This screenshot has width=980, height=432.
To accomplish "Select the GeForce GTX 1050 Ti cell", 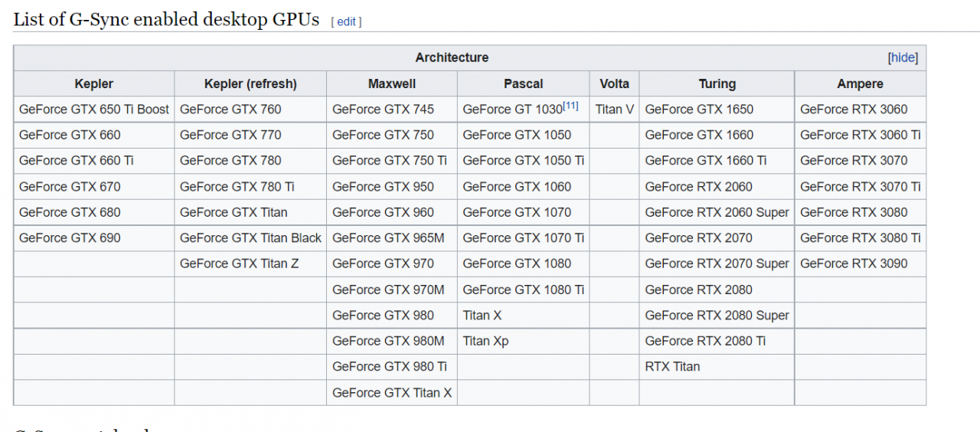I will click(524, 161).
